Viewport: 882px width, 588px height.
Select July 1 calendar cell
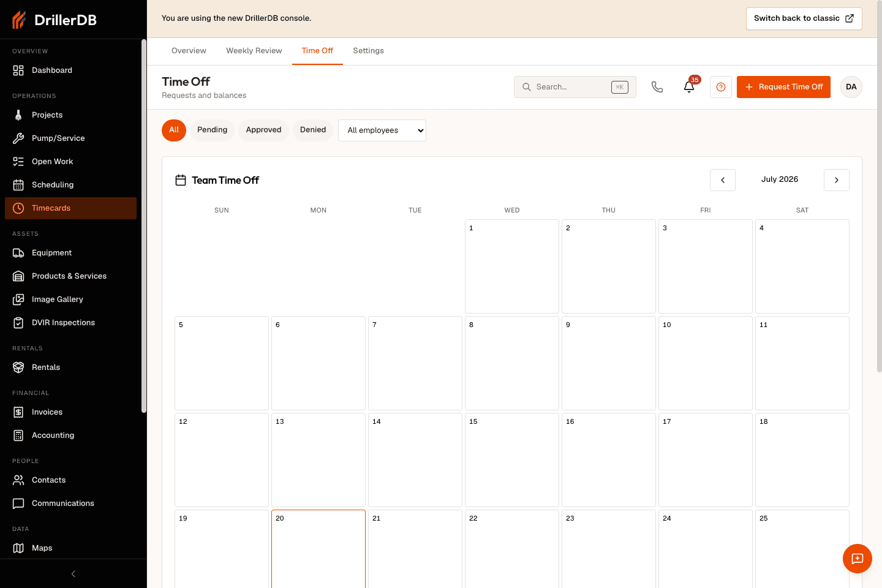(x=512, y=266)
